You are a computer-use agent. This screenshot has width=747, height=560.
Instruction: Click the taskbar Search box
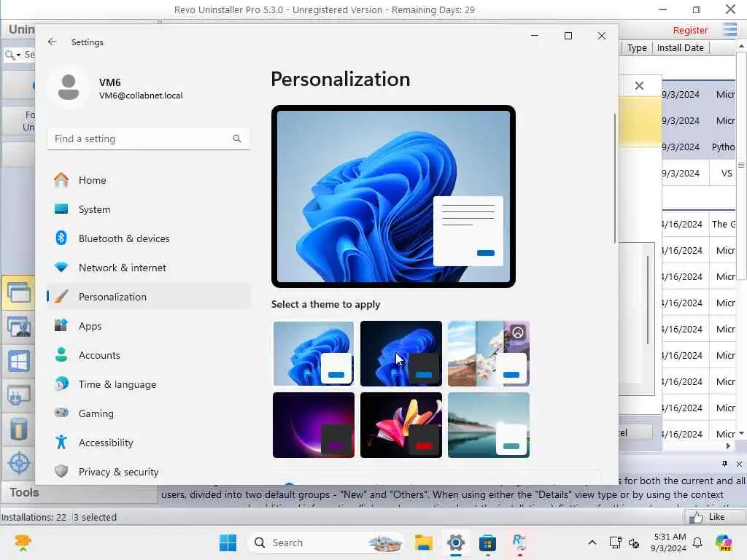pos(326,542)
